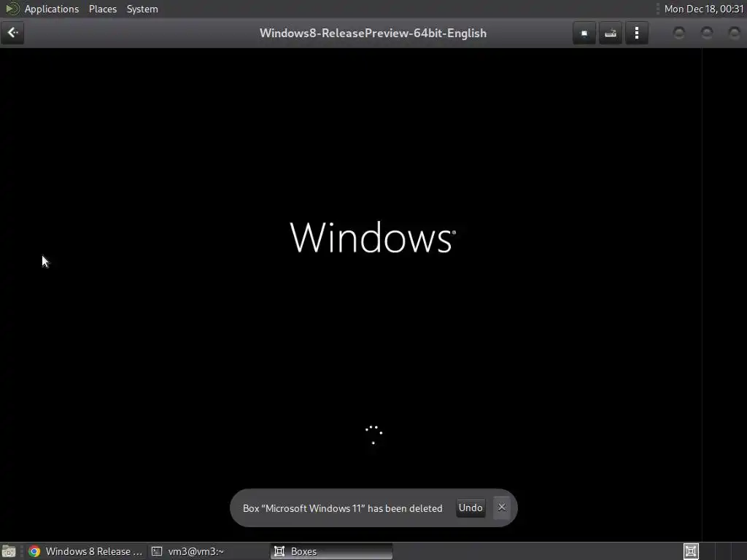Click the show desktop icon in taskbar

pos(9,551)
